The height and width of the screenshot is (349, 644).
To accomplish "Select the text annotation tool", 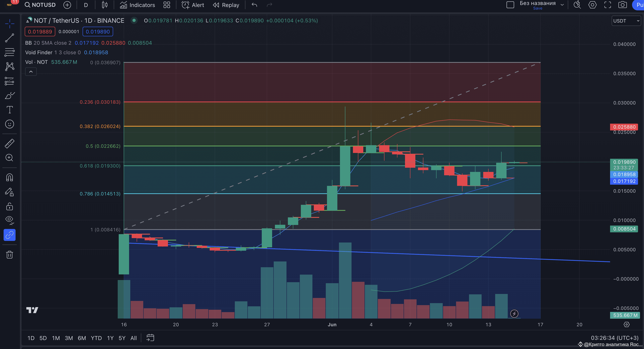I will [10, 110].
